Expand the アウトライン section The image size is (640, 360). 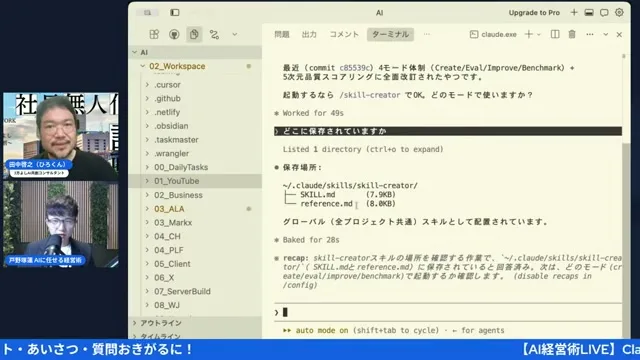click(195, 323)
